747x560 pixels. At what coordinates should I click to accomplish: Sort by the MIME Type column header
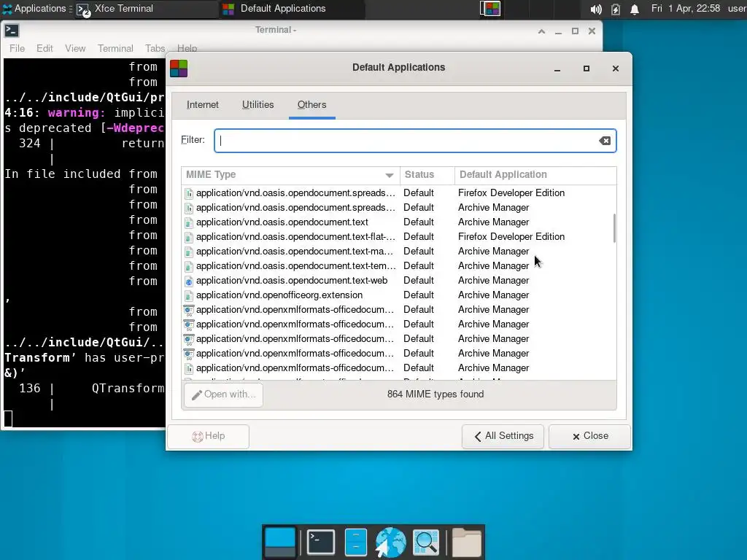[290, 175]
